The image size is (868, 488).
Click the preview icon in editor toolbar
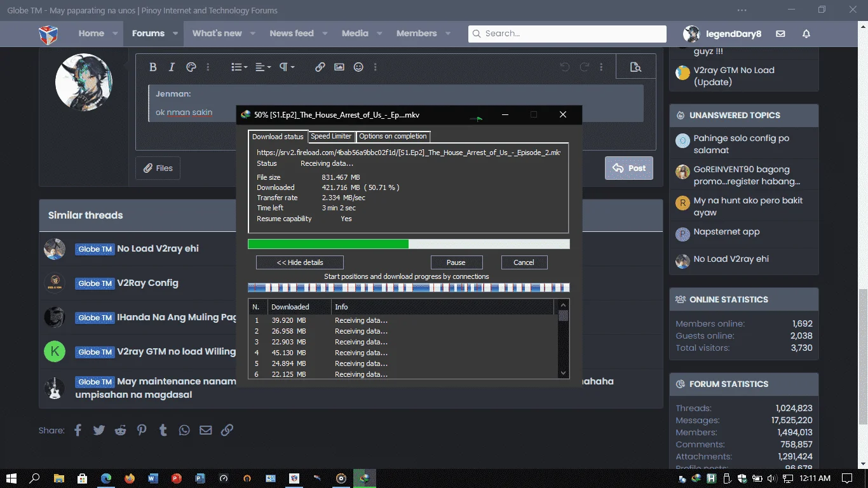click(x=635, y=67)
